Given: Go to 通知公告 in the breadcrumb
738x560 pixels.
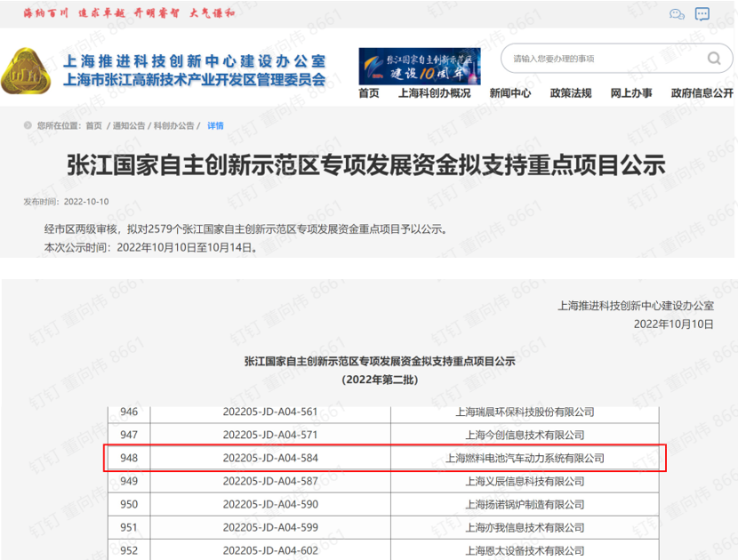Looking at the screenshot, I should [x=128, y=126].
